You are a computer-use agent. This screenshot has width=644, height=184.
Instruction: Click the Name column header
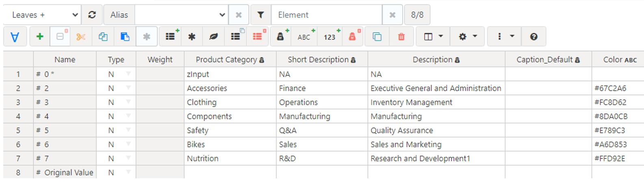[65, 59]
